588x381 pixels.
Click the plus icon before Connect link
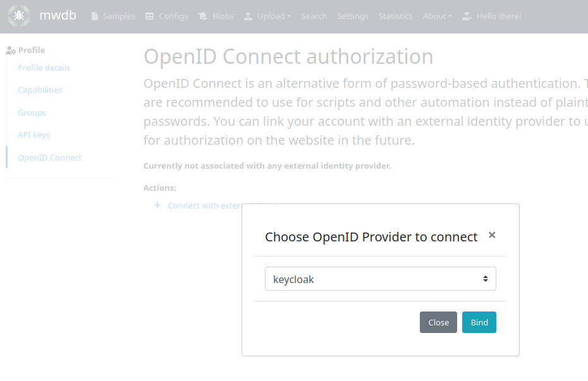pos(157,205)
